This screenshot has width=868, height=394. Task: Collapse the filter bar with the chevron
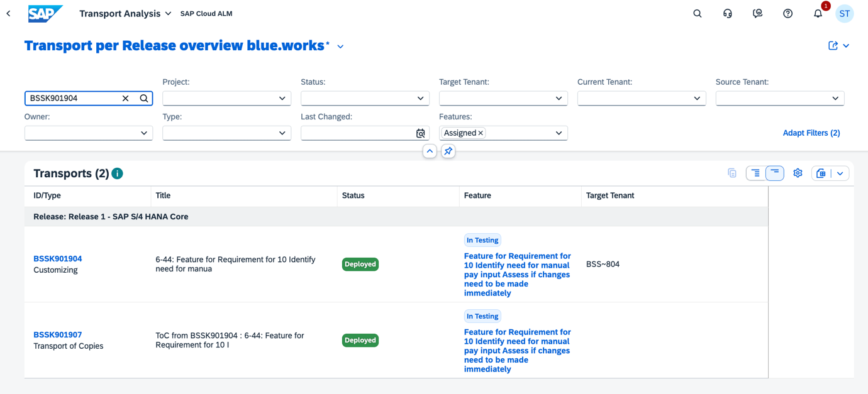tap(430, 151)
